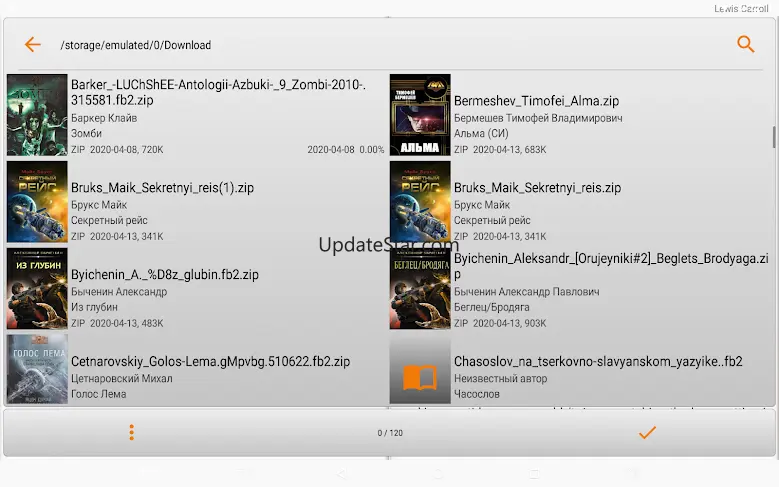
Task: Select the Альма book cover thumbnail
Action: (x=420, y=115)
